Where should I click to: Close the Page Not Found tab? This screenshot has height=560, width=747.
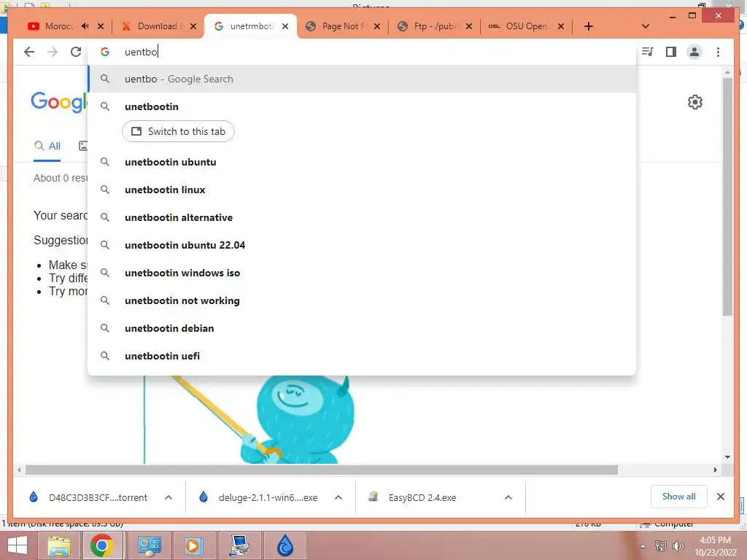click(377, 26)
